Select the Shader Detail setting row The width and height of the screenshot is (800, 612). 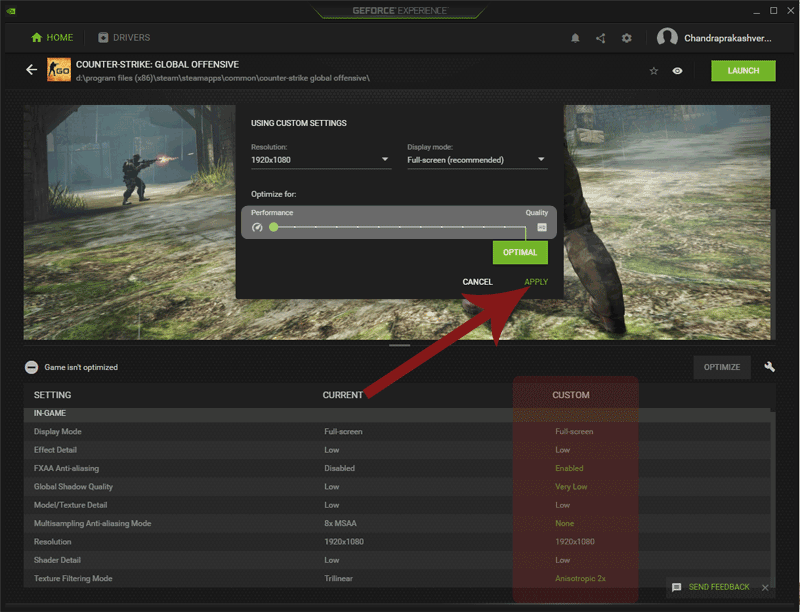tap(397, 560)
